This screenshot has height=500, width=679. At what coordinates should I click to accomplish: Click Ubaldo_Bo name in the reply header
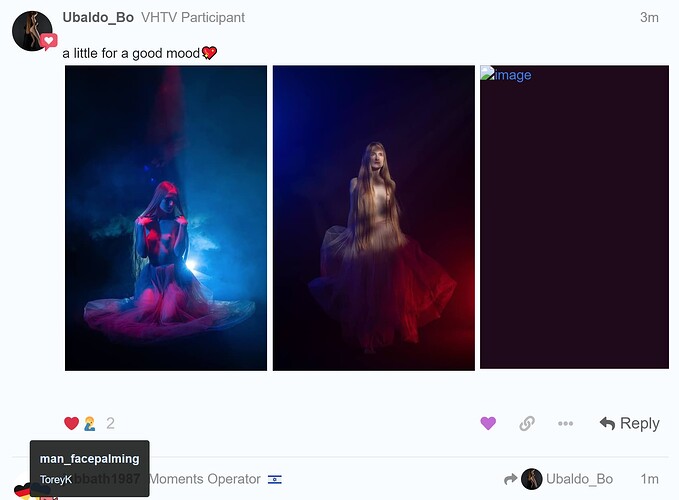(x=579, y=479)
